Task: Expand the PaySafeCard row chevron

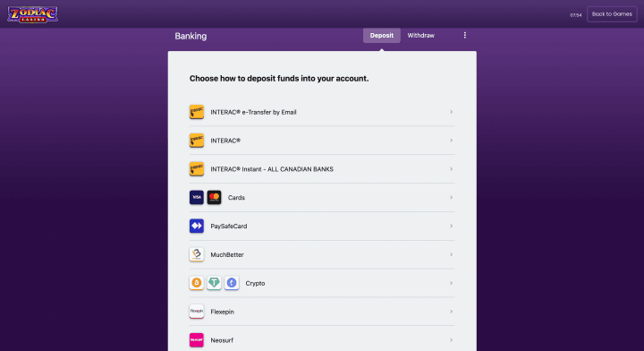Action: click(x=451, y=226)
